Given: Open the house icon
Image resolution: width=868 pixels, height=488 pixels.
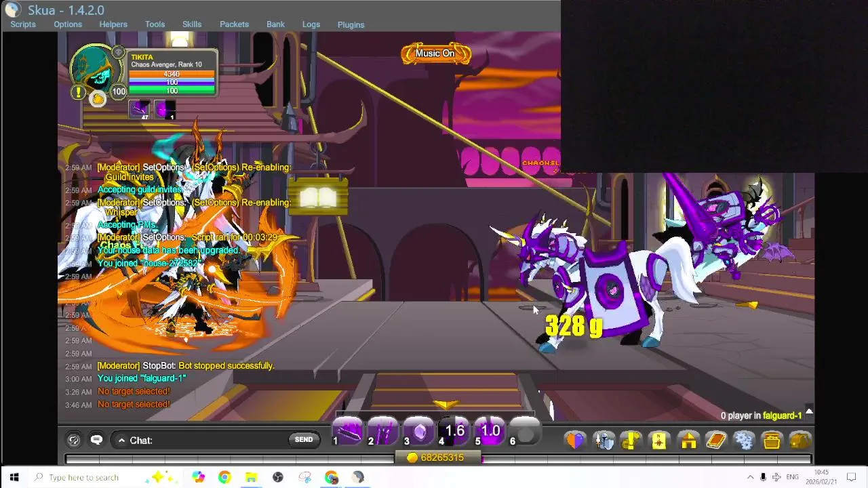Looking at the screenshot, I should click(688, 441).
